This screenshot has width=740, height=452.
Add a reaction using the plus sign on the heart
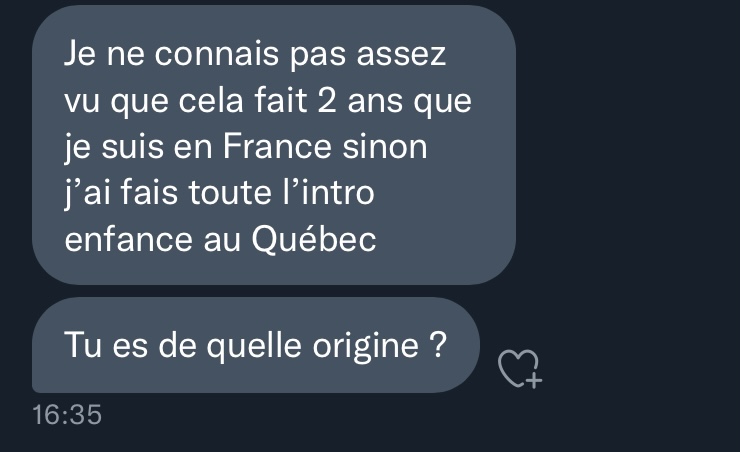click(x=534, y=380)
